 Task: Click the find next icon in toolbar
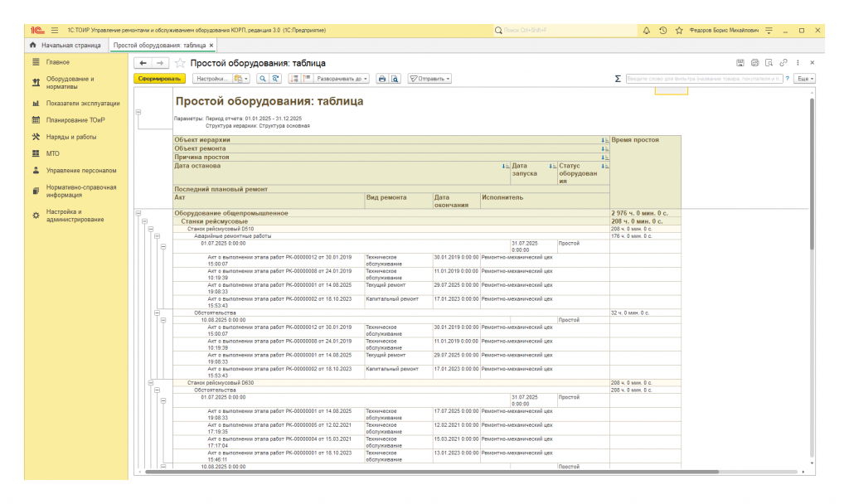tap(275, 79)
